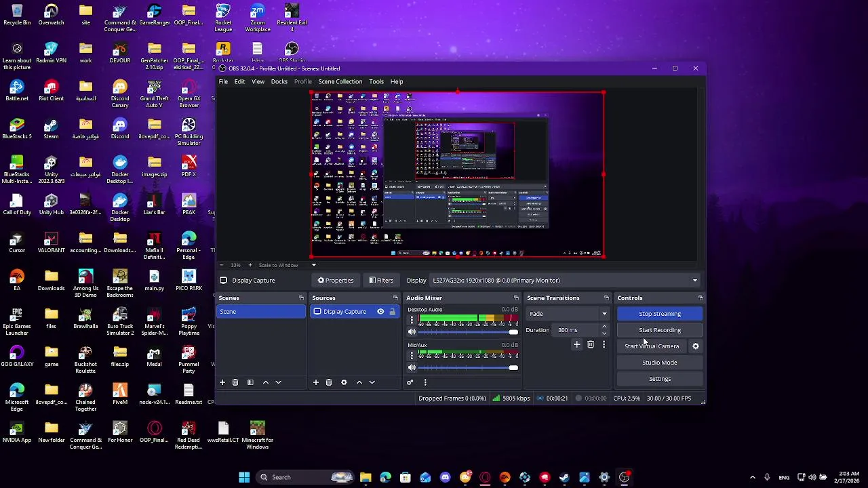Image resolution: width=868 pixels, height=488 pixels.
Task: Move scene down arrow in Scenes panel
Action: pyautogui.click(x=278, y=382)
